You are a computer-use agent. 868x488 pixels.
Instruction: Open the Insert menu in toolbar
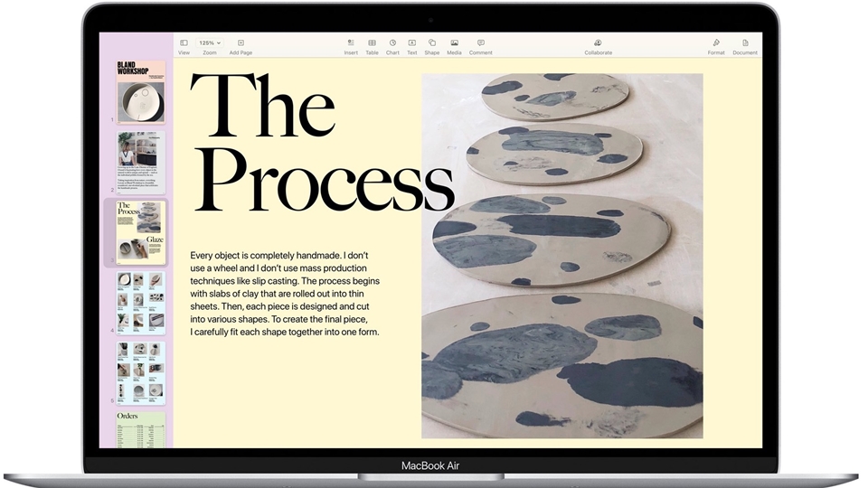coord(351,43)
